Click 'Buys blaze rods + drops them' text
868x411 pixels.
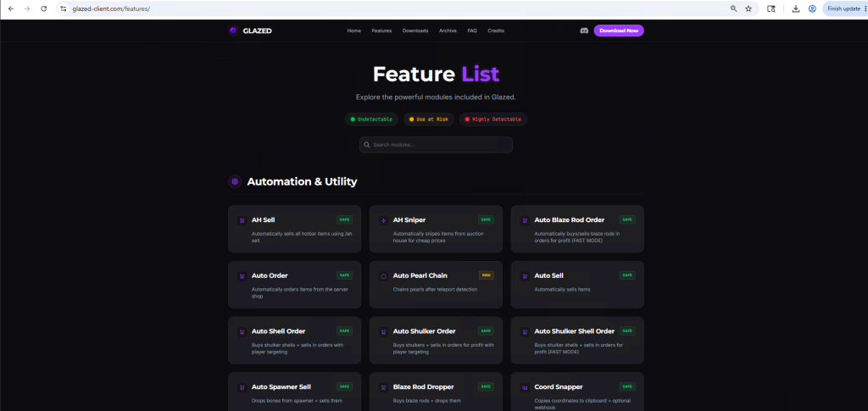pyautogui.click(x=427, y=401)
